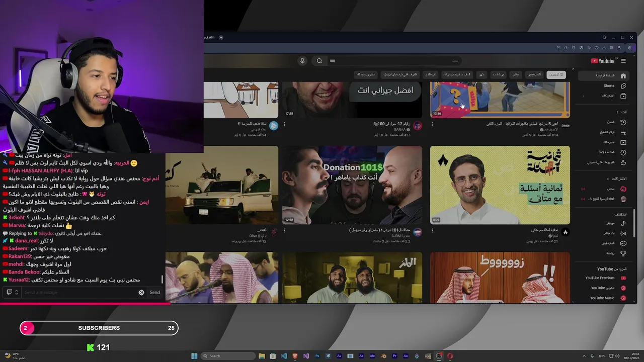This screenshot has height=362, width=644.
Task: Select the 'بودكاست' filter chip
Action: tap(499, 74)
